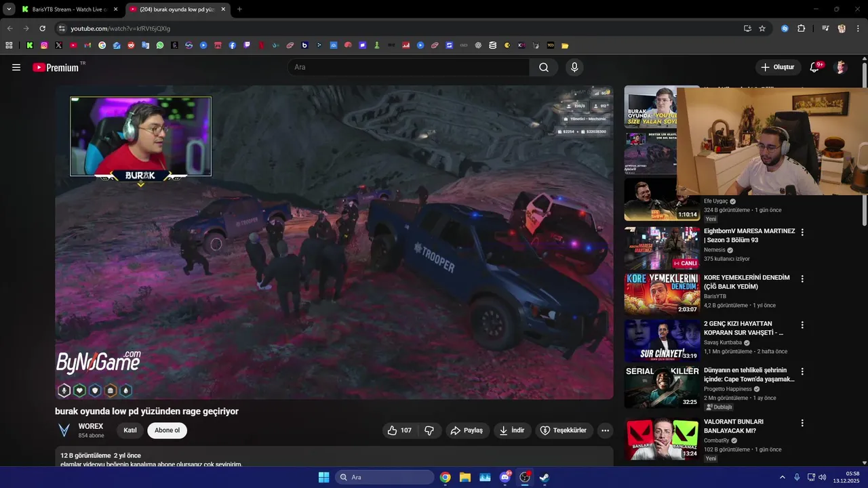Open the Gmail bookmark

coord(87,45)
